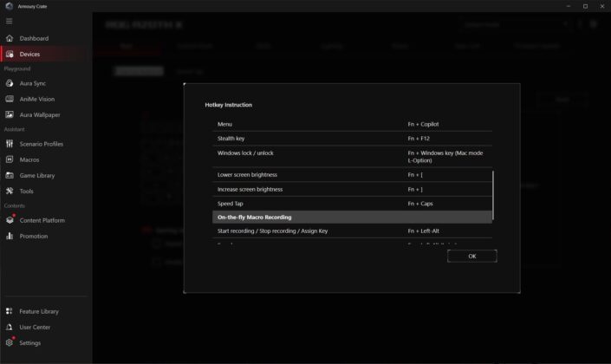Viewport: 611px width, 364px height.
Task: Select the Menu hotkey row
Action: point(352,124)
